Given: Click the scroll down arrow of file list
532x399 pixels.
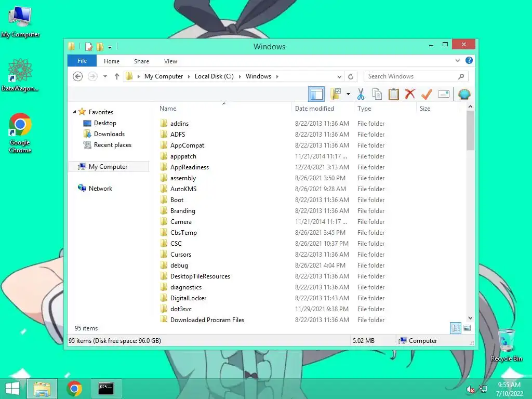Looking at the screenshot, I should (470, 318).
